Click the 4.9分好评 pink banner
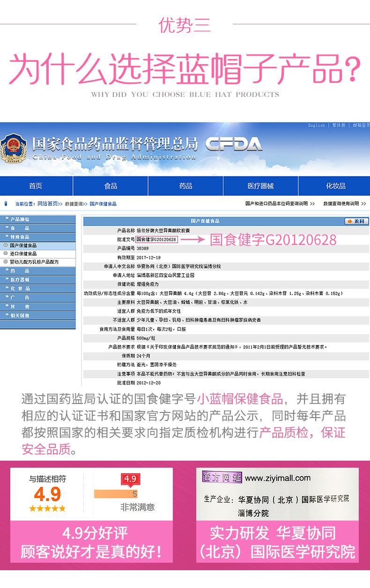 pos(92,542)
